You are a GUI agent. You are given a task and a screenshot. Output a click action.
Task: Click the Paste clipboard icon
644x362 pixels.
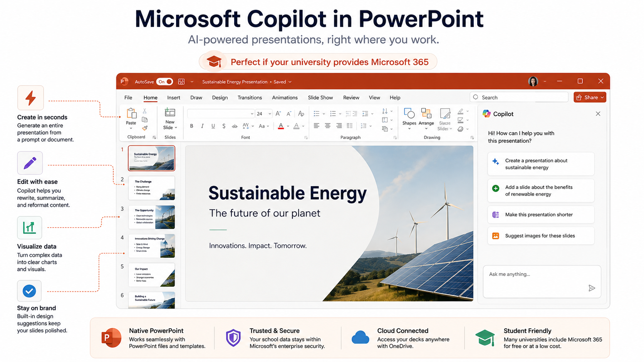(x=131, y=113)
